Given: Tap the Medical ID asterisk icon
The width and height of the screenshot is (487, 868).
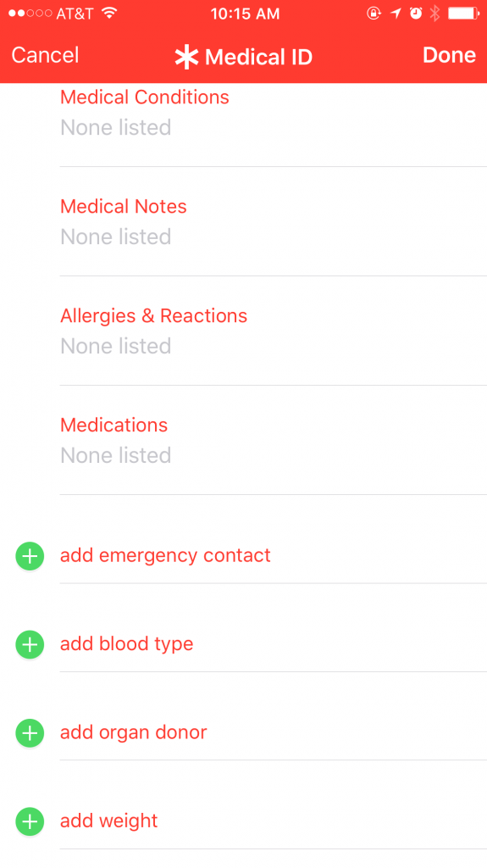Looking at the screenshot, I should [186, 57].
